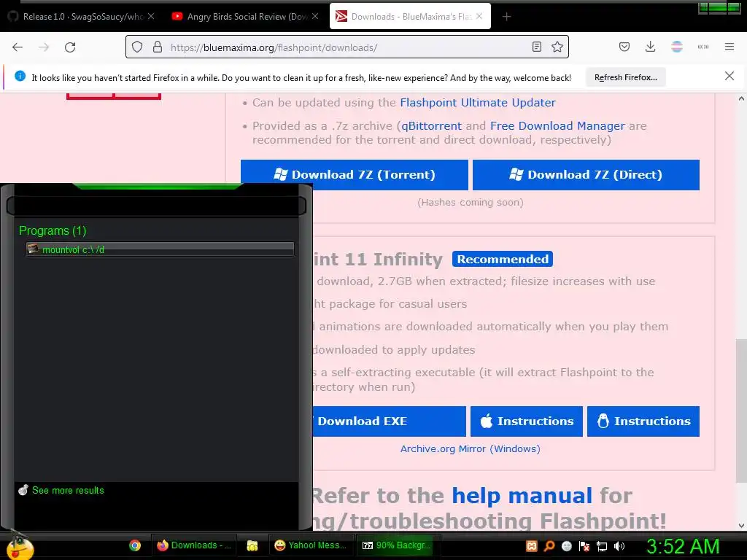
Task: Open the Action Center flag tray icon
Action: click(x=584, y=546)
